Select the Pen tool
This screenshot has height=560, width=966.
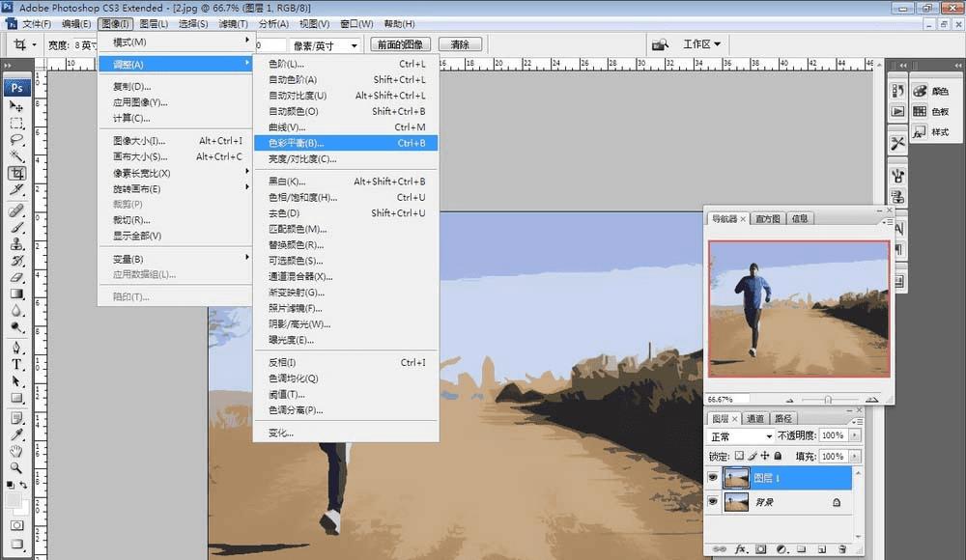[16, 349]
